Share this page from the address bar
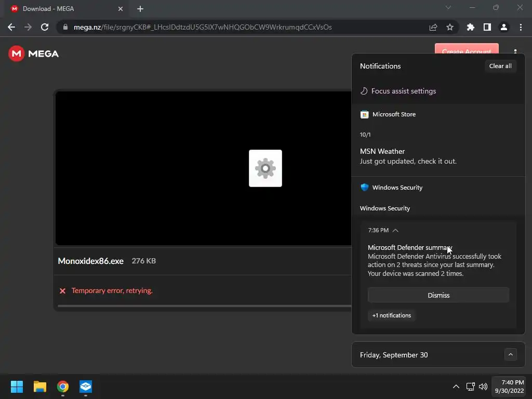 pyautogui.click(x=433, y=27)
